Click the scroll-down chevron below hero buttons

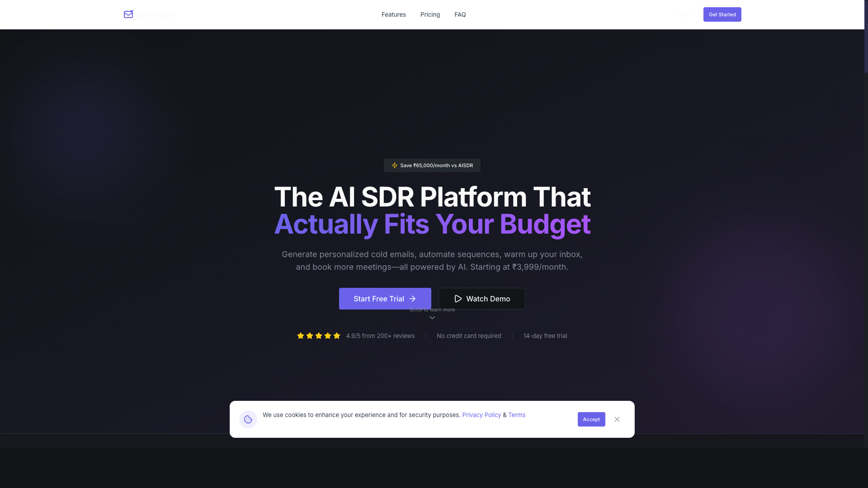click(432, 318)
